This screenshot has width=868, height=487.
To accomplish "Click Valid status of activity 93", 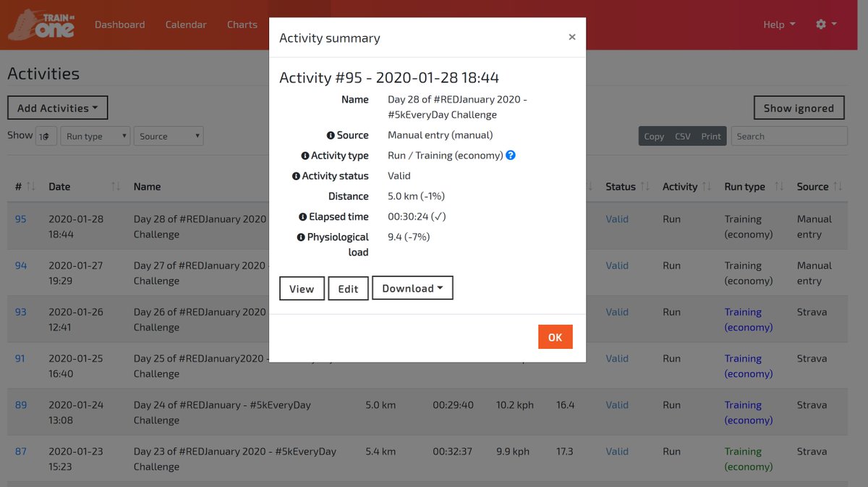I will [x=617, y=312].
